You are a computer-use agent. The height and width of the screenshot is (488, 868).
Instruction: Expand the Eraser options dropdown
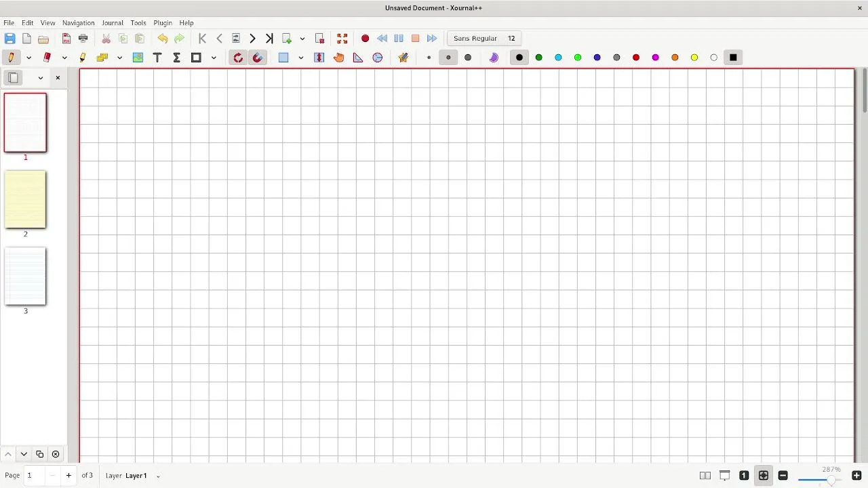64,58
